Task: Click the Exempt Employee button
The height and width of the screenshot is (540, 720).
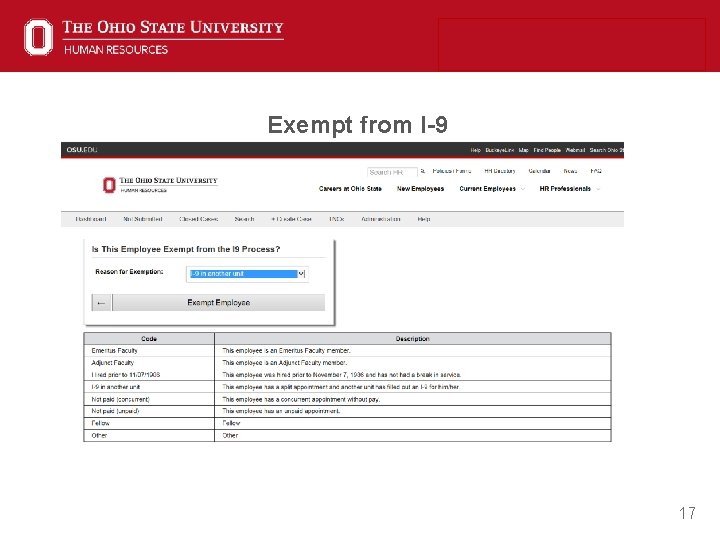Action: 219,303
